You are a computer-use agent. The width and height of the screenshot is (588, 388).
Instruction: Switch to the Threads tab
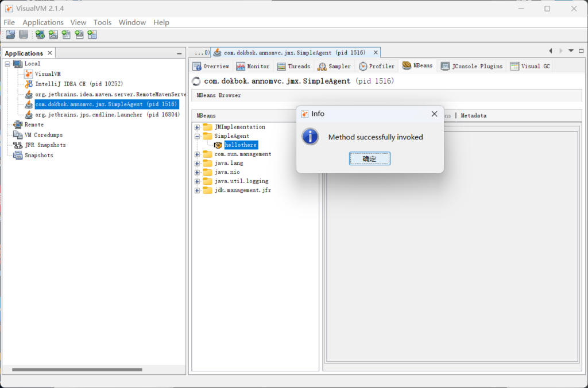click(x=293, y=67)
